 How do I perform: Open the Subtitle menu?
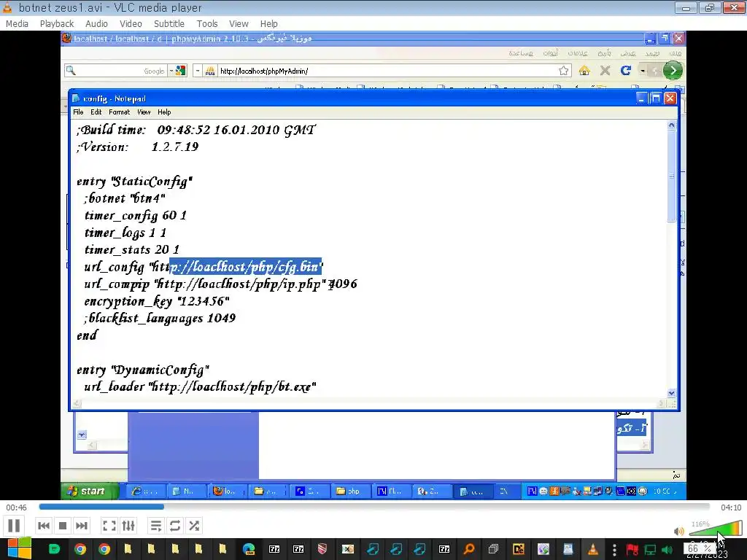tap(169, 24)
